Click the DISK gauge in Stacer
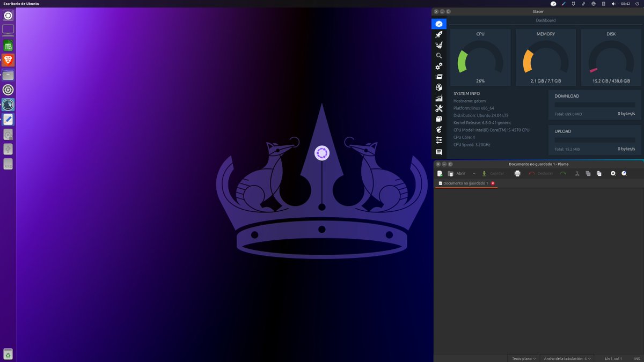Viewport: 644px width, 362px height. pos(611,57)
